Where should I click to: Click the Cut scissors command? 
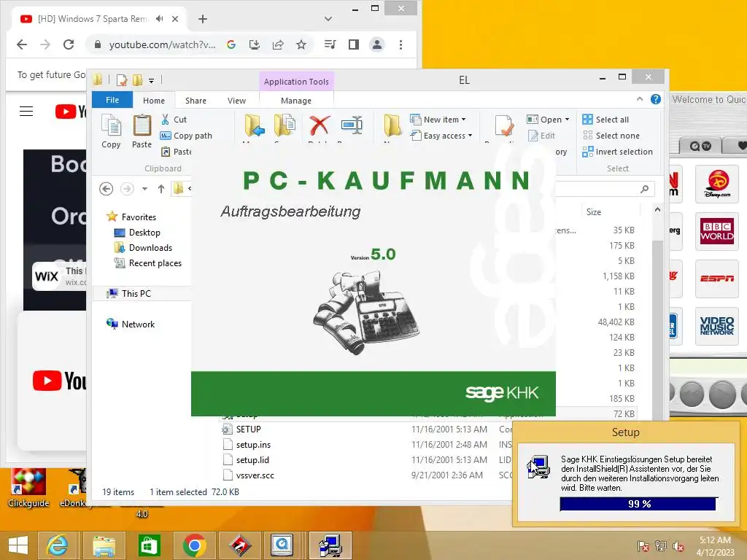coord(174,120)
